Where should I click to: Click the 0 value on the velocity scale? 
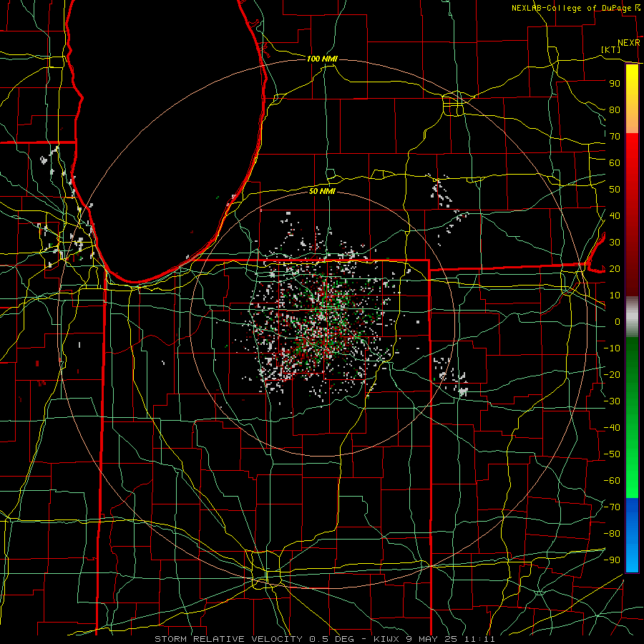[618, 322]
